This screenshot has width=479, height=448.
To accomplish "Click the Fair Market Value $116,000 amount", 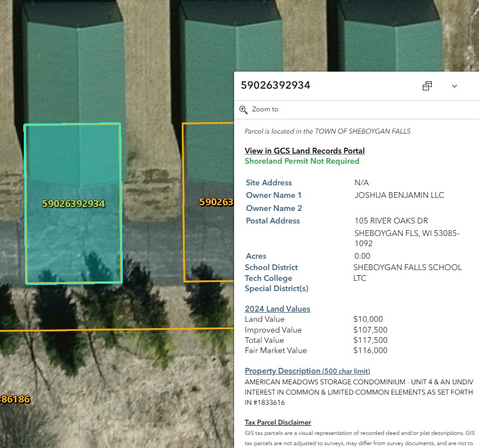I will point(370,350).
